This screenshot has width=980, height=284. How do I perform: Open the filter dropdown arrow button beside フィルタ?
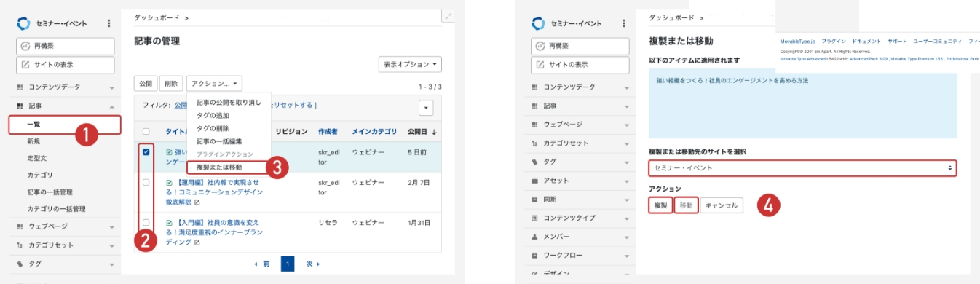[x=426, y=108]
